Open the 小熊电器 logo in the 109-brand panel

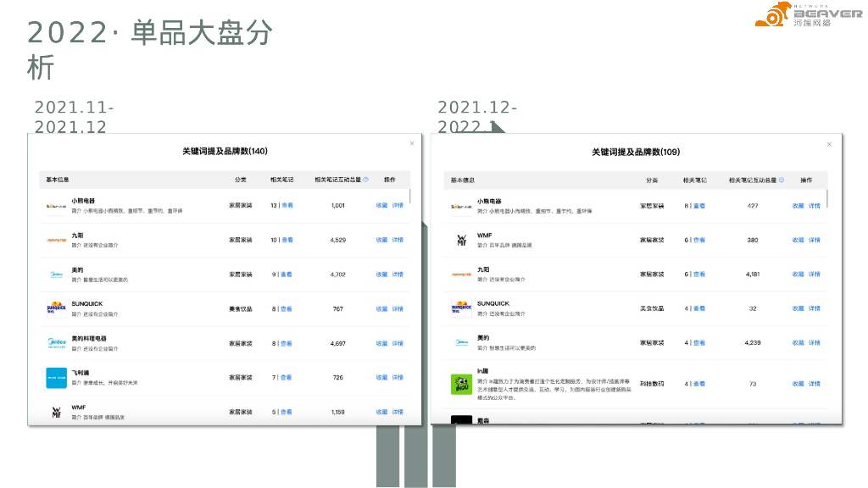pyautogui.click(x=462, y=207)
